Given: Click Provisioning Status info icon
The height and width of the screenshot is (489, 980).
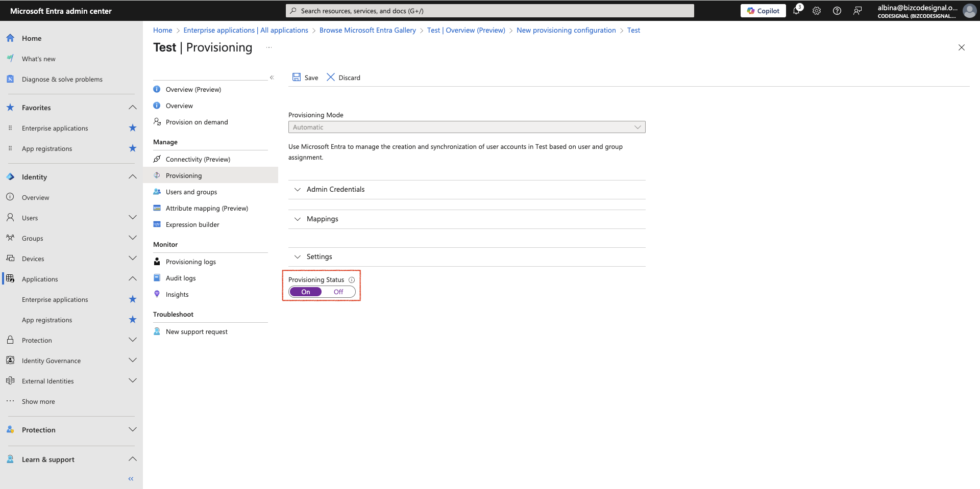Looking at the screenshot, I should pos(352,280).
